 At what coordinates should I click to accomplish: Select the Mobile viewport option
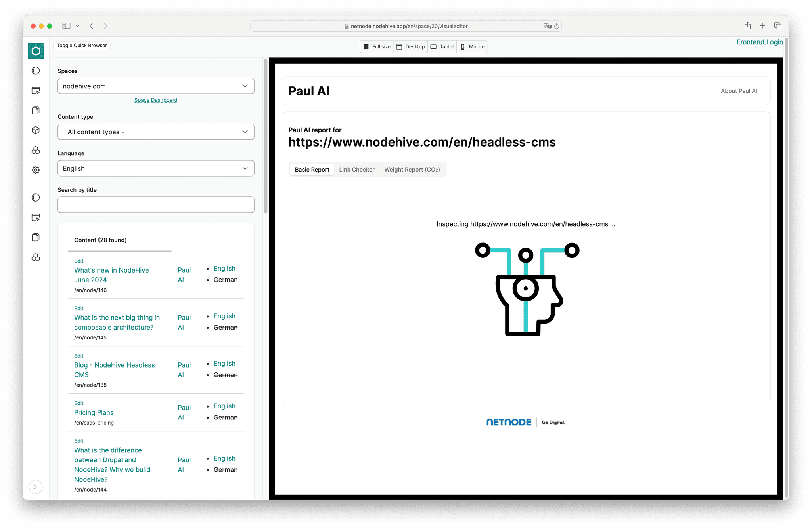[x=472, y=47]
